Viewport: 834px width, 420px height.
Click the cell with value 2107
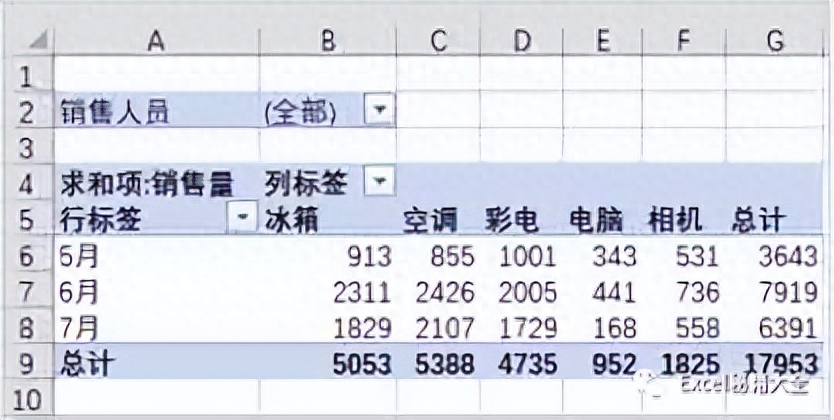[438, 328]
